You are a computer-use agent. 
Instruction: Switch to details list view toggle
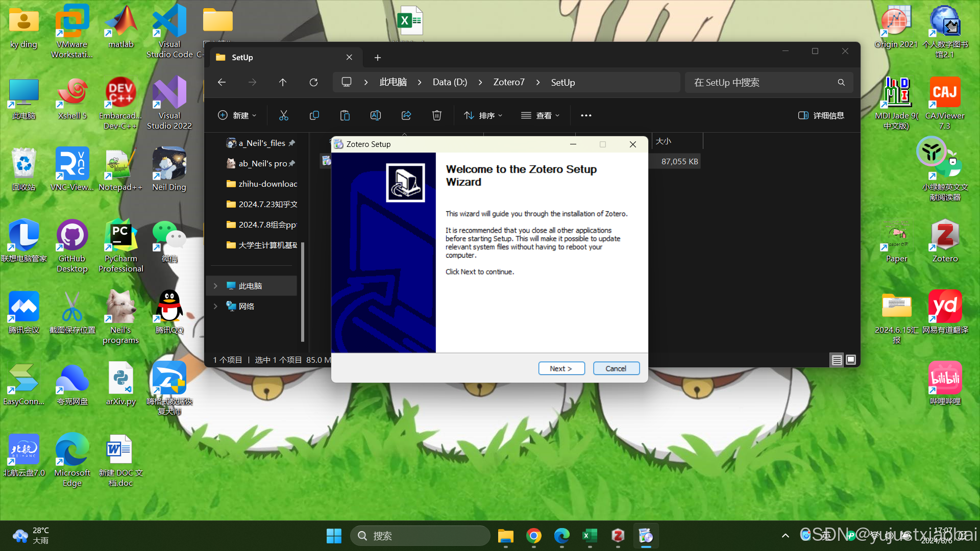pos(837,360)
